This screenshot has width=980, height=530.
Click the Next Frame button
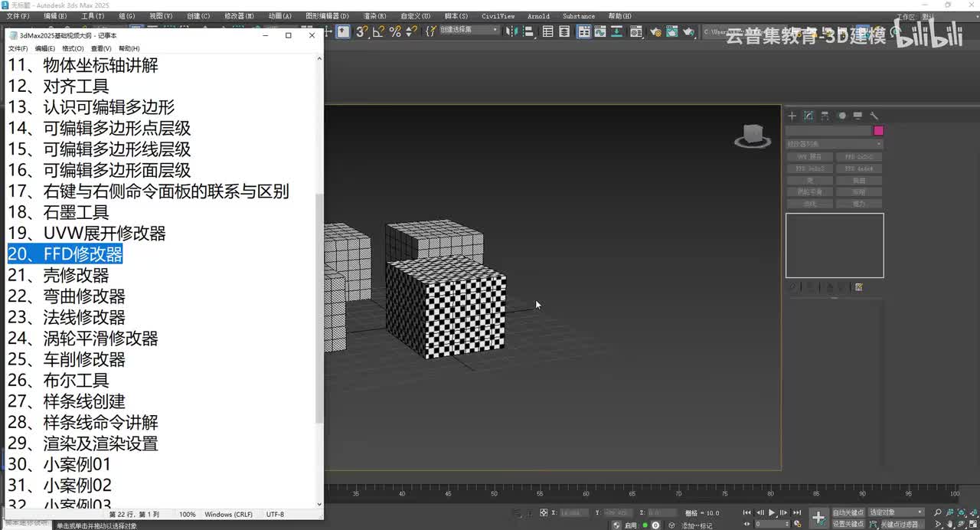(x=784, y=512)
